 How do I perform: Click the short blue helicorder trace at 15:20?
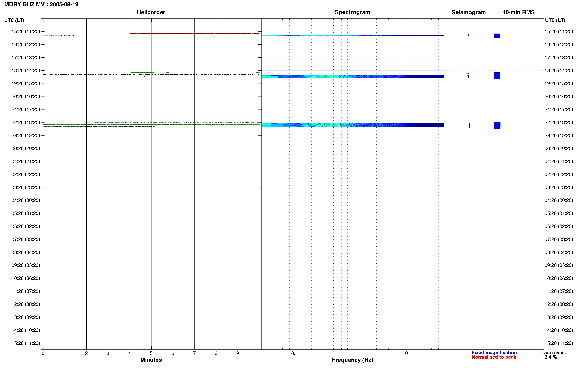pos(59,36)
